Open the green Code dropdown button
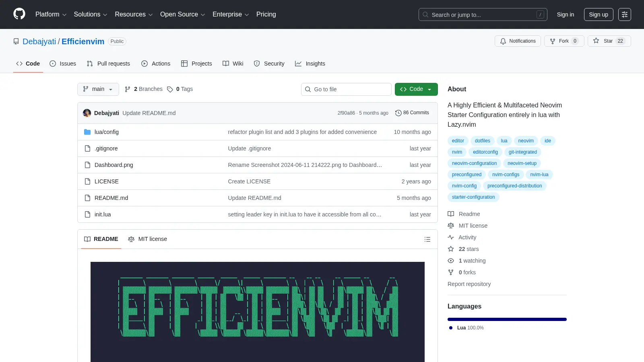The width and height of the screenshot is (644, 362). 416,89
